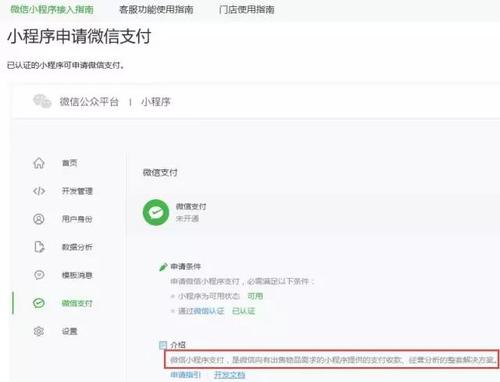Click the 微信支付 section heading
Image resolution: width=500 pixels, height=382 pixels.
(160, 172)
